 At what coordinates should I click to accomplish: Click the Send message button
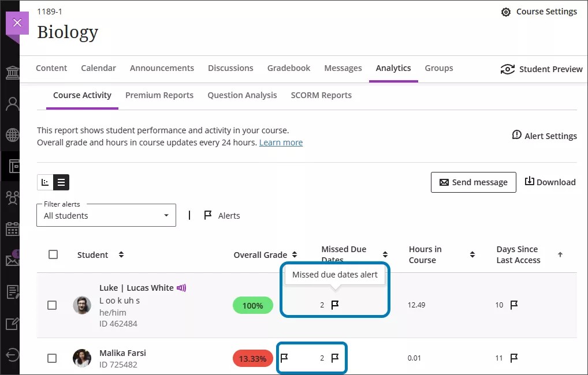click(x=473, y=182)
